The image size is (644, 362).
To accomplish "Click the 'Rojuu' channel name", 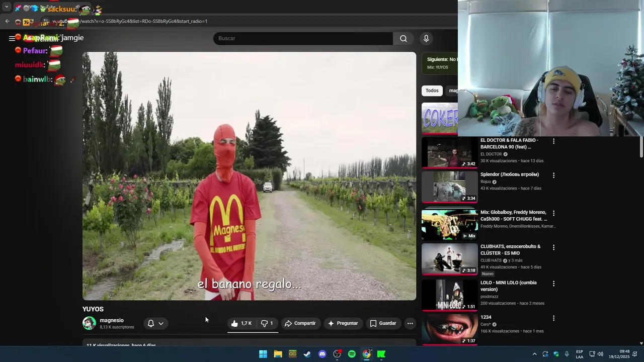I will [x=486, y=182].
